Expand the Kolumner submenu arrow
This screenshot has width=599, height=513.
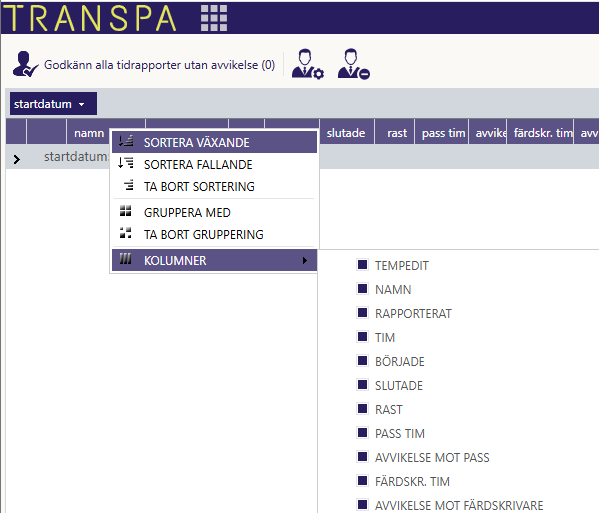coord(304,261)
